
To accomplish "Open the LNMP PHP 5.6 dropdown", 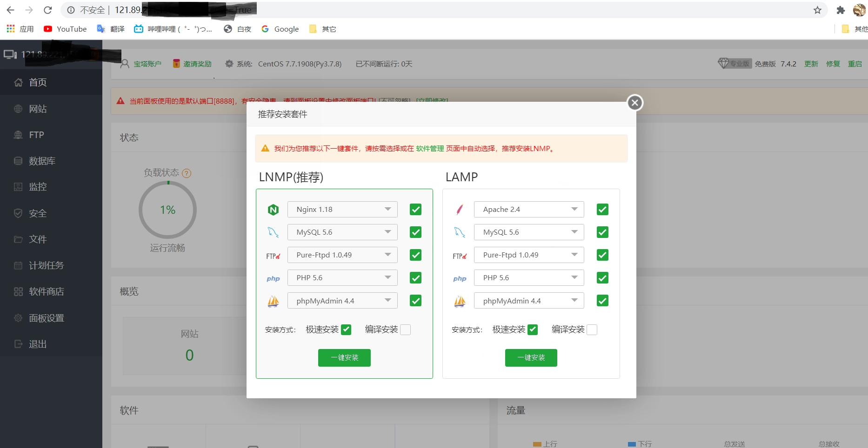I will pyautogui.click(x=342, y=277).
